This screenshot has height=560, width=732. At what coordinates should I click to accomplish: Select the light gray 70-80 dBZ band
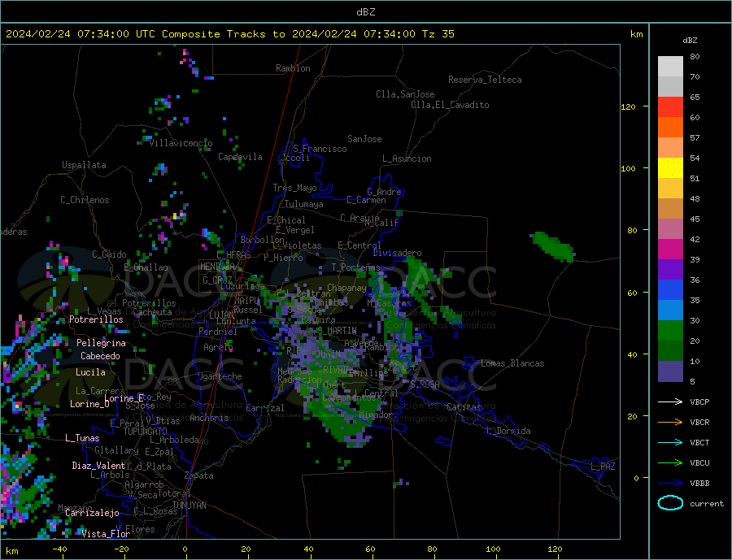(670, 67)
